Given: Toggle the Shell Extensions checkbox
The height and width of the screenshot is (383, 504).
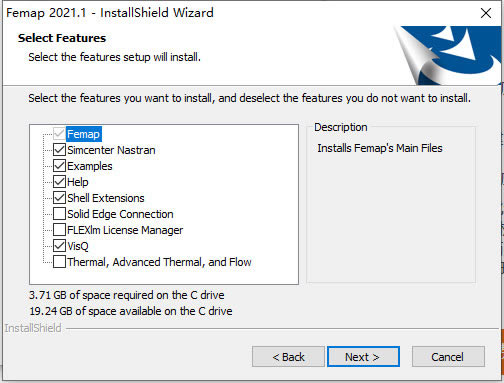Looking at the screenshot, I should (x=59, y=198).
